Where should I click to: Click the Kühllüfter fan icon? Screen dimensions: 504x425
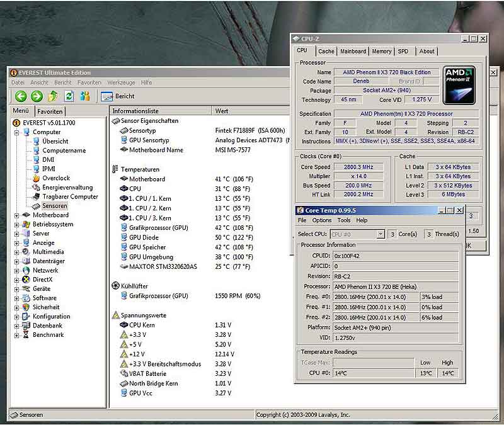click(x=115, y=286)
